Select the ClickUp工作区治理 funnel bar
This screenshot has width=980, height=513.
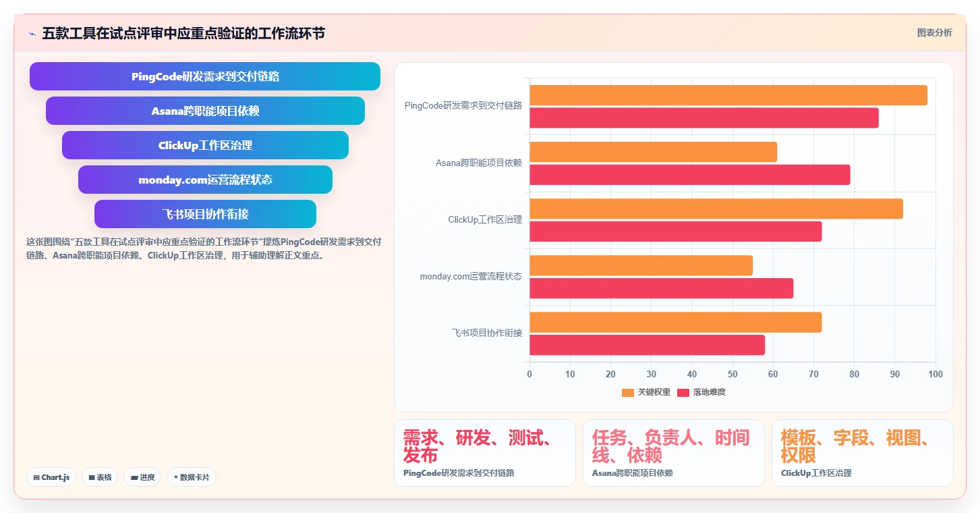coord(205,145)
